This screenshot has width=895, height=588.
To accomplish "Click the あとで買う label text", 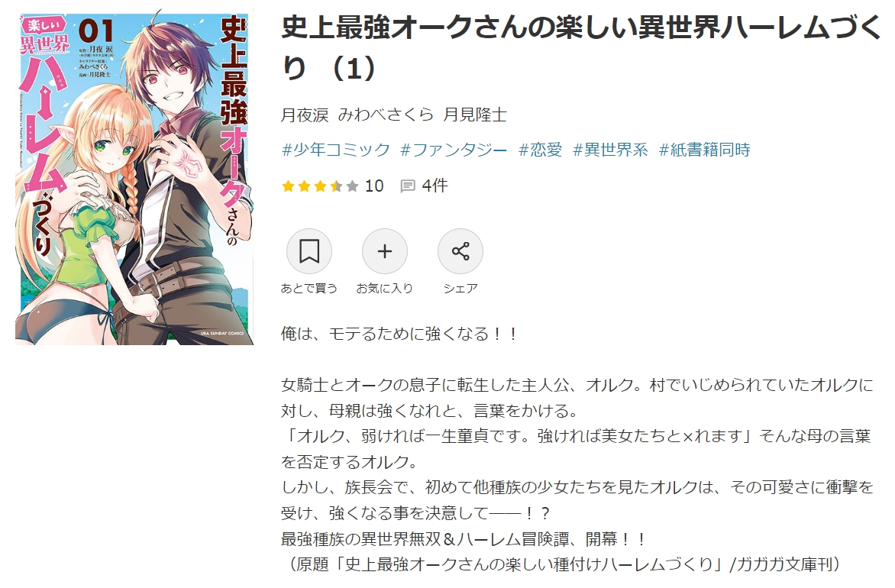I will (309, 289).
